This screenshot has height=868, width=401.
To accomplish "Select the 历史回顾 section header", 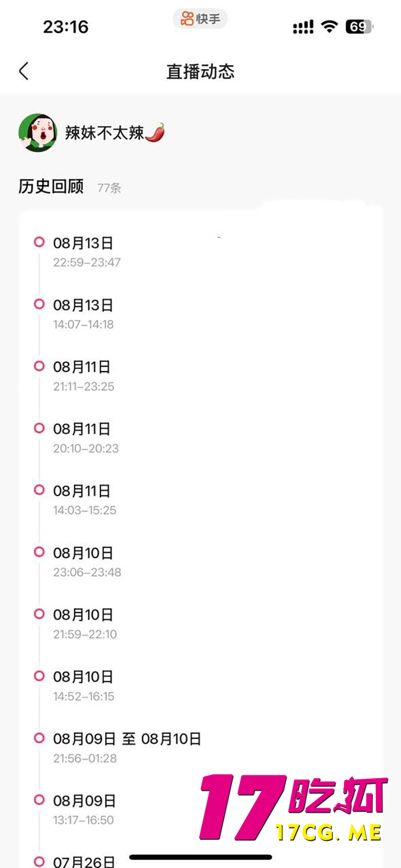I will click(51, 186).
